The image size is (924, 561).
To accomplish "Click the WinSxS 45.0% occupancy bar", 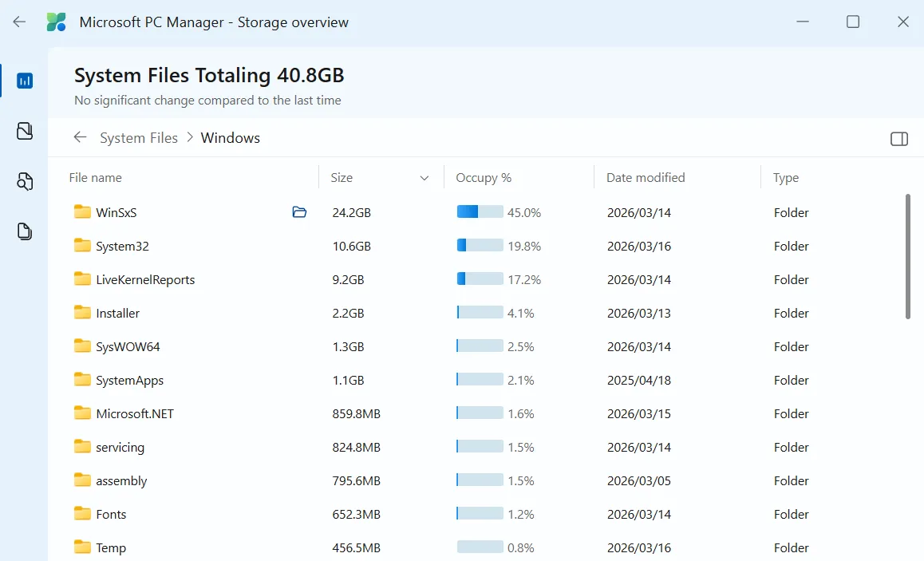I will point(480,212).
